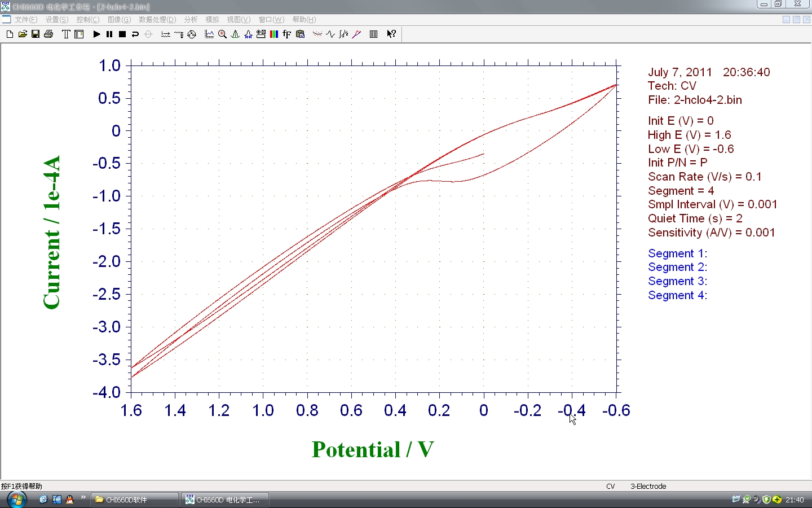The image size is (812, 508).
Task: Click the "July 7, 2011 20:36:40" timestamp
Action: [x=709, y=72]
